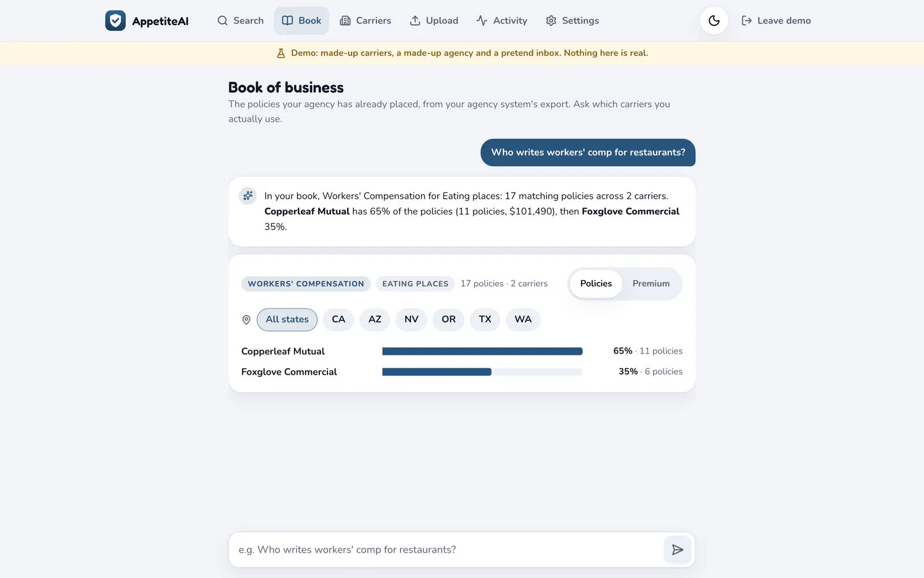Viewport: 924px width, 578px height.
Task: Click the Workers' Compensation tag
Action: (x=306, y=284)
